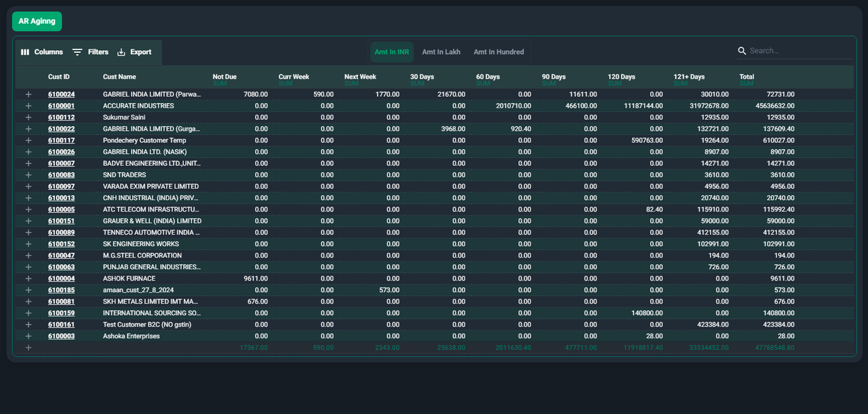
Task: Open customer ID 6100024 link
Action: (x=62, y=94)
